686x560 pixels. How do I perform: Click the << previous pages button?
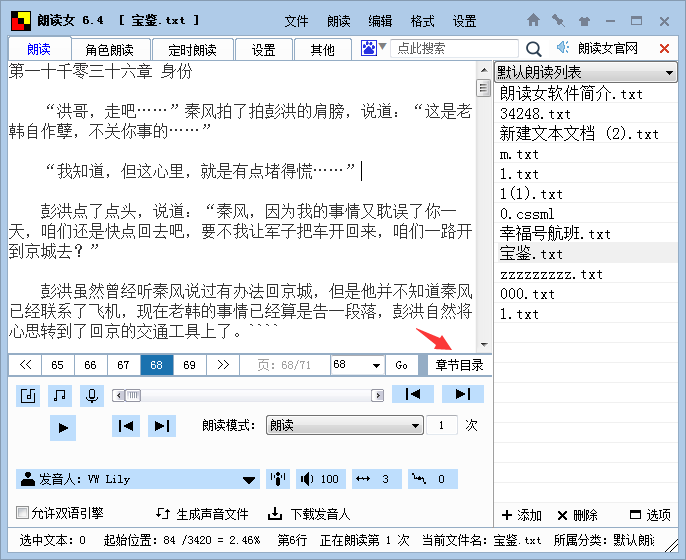click(25, 364)
